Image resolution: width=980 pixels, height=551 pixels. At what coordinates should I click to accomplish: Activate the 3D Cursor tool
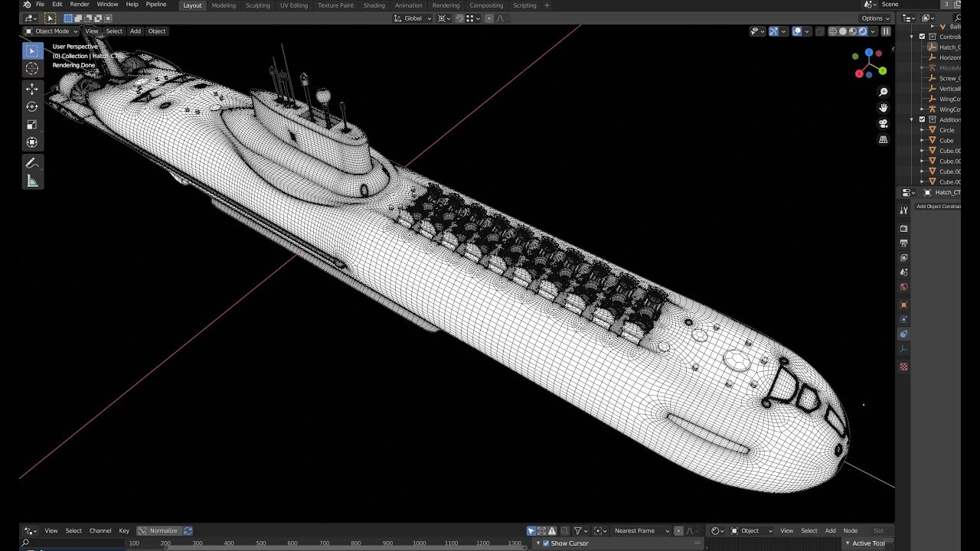(32, 69)
